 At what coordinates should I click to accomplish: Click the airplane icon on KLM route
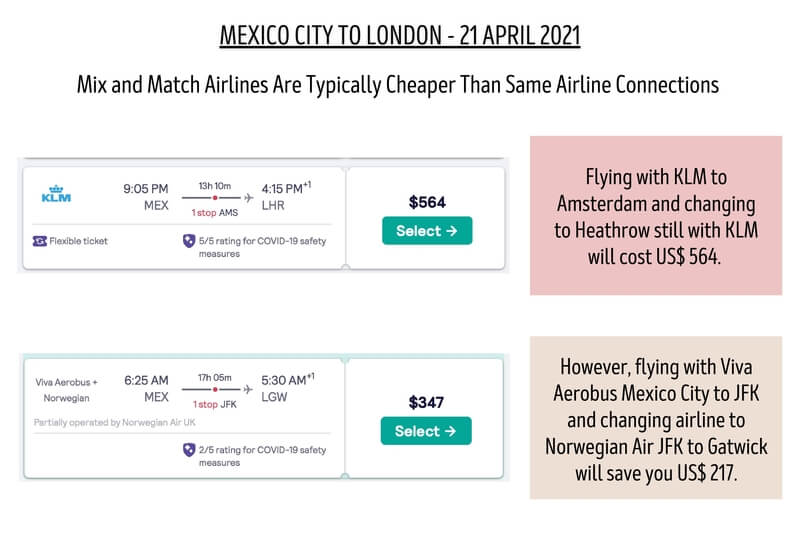tap(249, 197)
